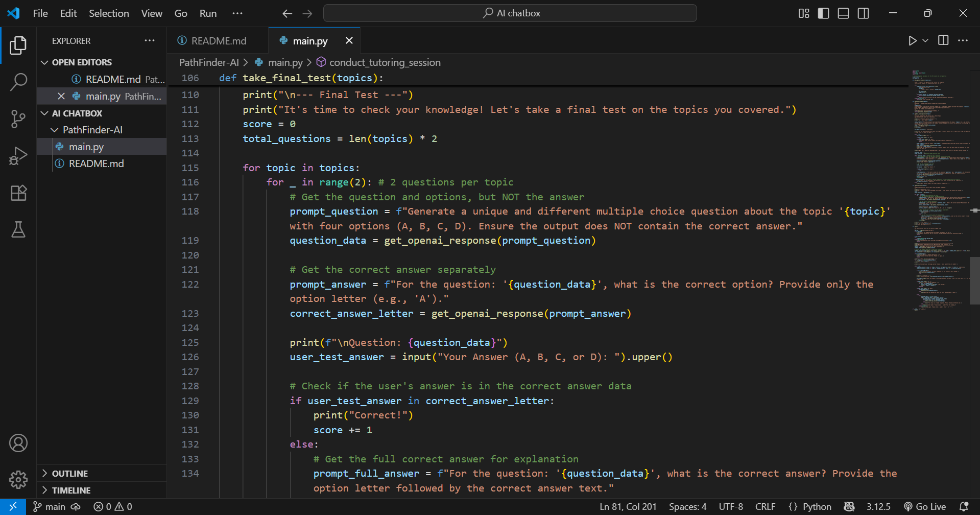Open the Selection menu
Screen dimensions: 980x515
[109, 13]
